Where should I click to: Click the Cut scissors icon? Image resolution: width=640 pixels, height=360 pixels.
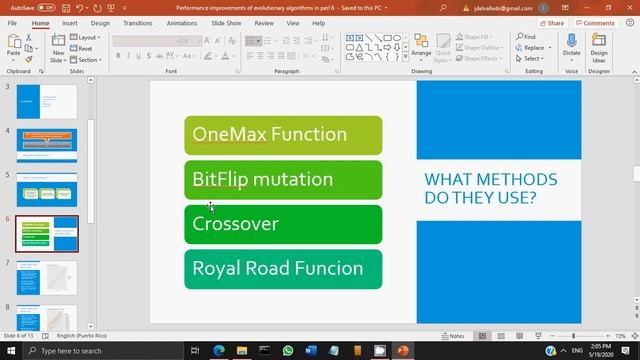(29, 38)
